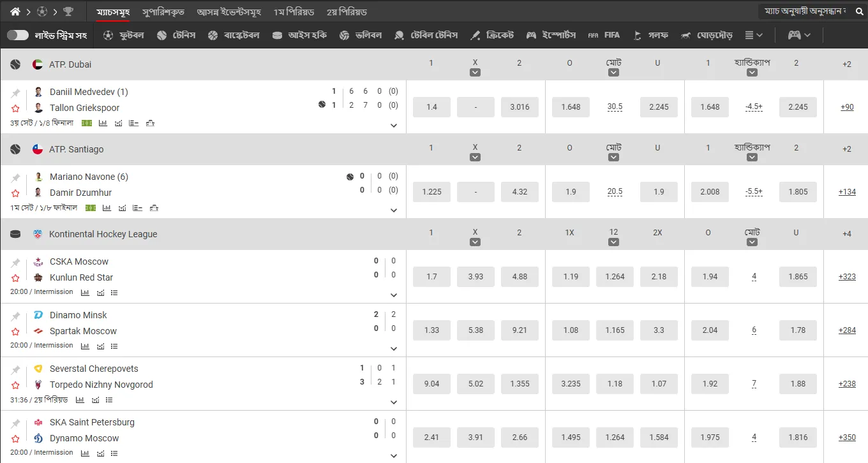The width and height of the screenshot is (868, 463).
Task: Star the SKA Saint Petersburg match
Action: pyautogui.click(x=15, y=439)
